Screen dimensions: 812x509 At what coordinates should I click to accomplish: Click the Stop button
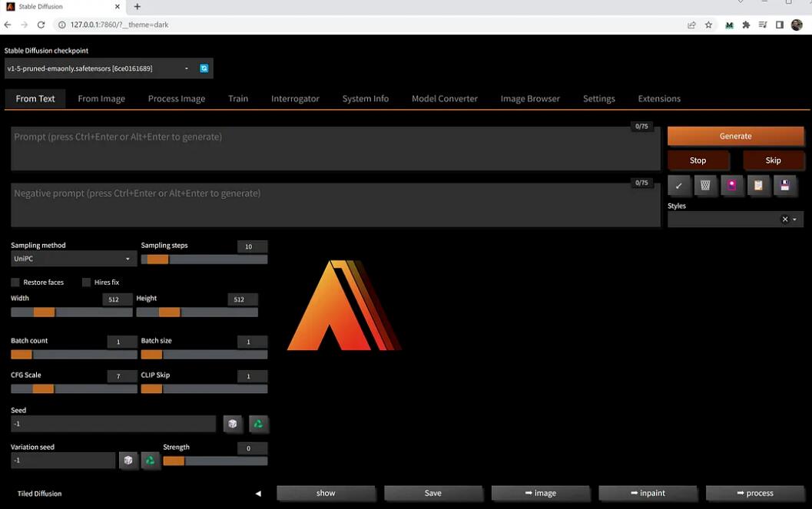[x=698, y=160]
